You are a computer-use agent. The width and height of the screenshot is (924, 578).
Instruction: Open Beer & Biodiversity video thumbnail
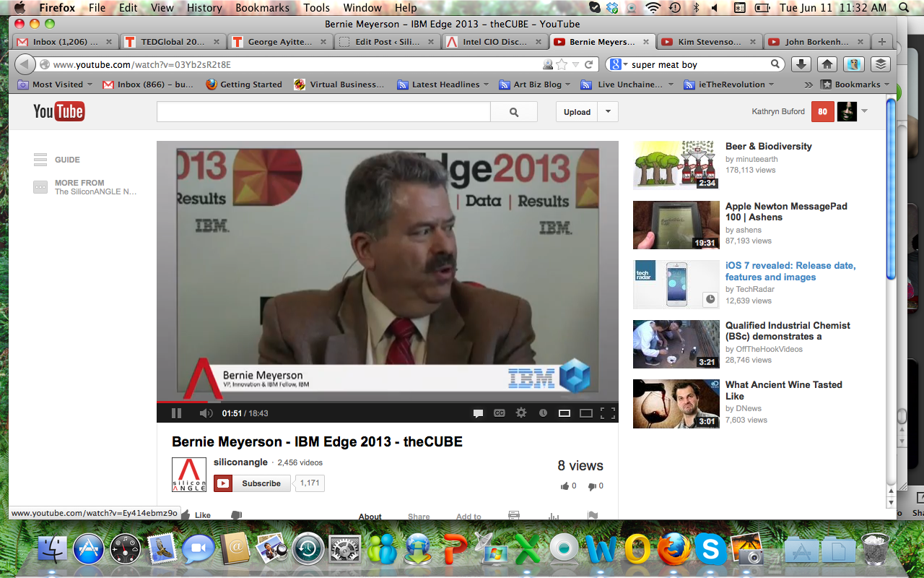676,165
